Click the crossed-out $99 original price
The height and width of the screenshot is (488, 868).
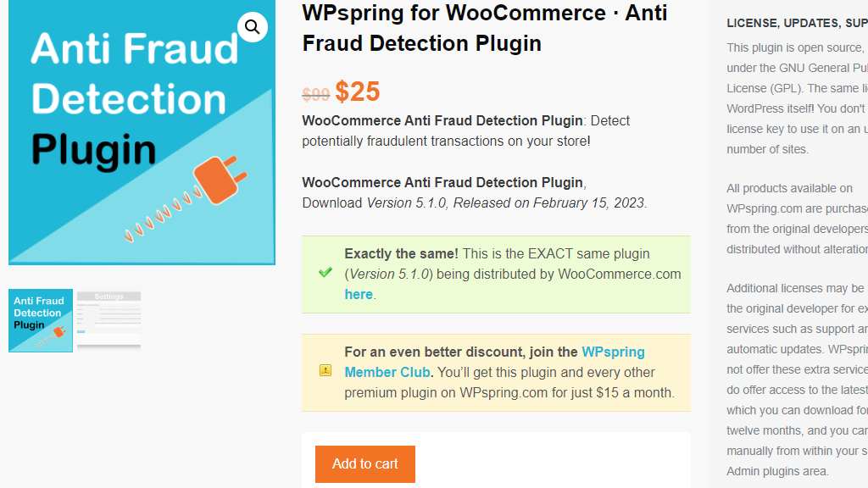tap(315, 95)
